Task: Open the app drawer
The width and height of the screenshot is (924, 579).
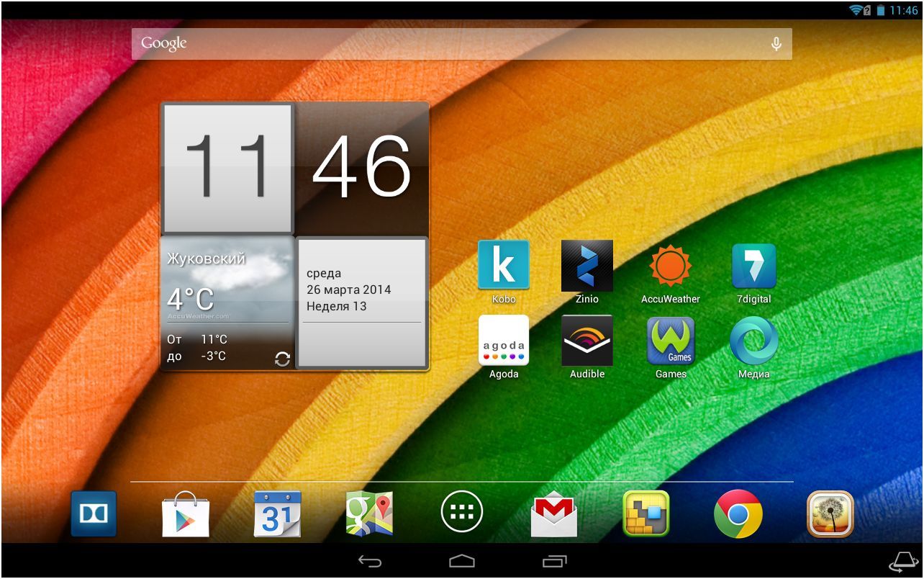Action: point(460,511)
